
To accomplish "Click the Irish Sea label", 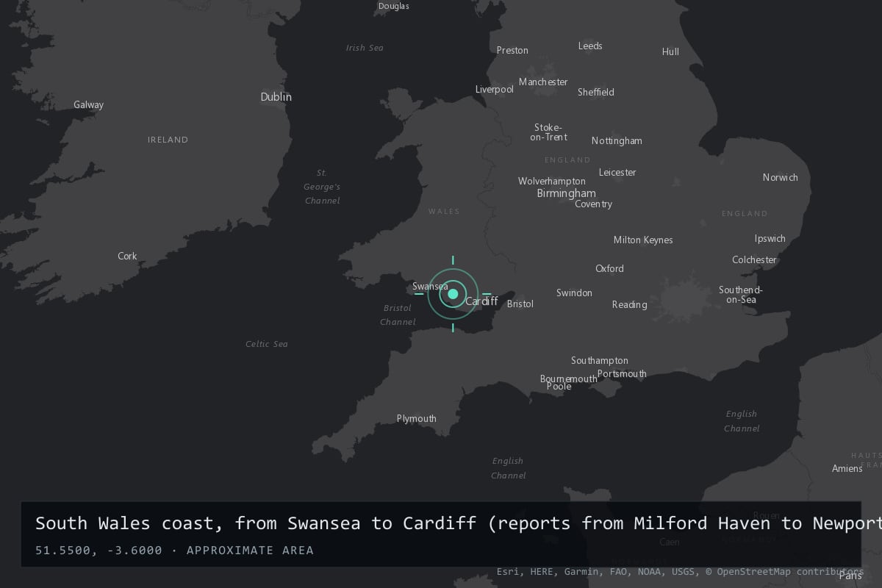I will point(365,48).
